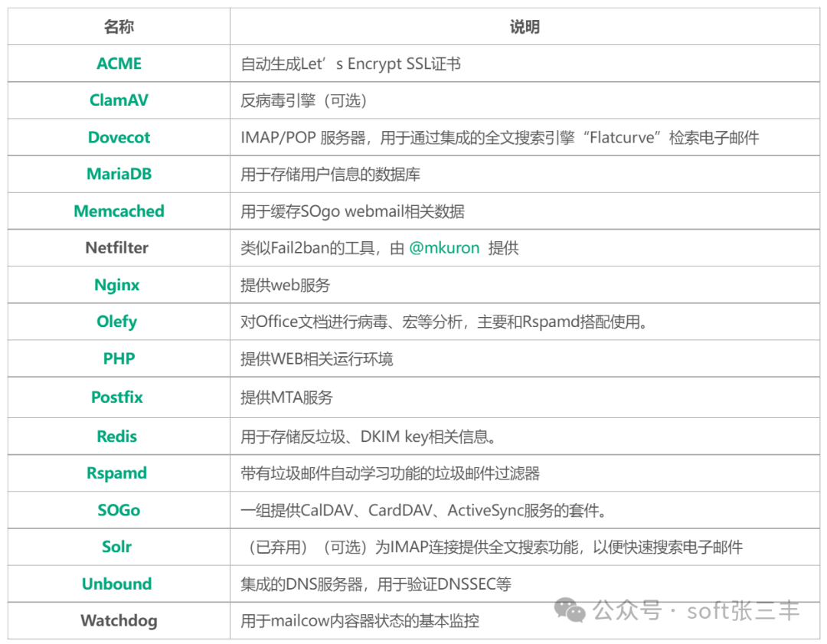
Task: Click the text 类似Fail2ban的工具
Action: coord(308,248)
